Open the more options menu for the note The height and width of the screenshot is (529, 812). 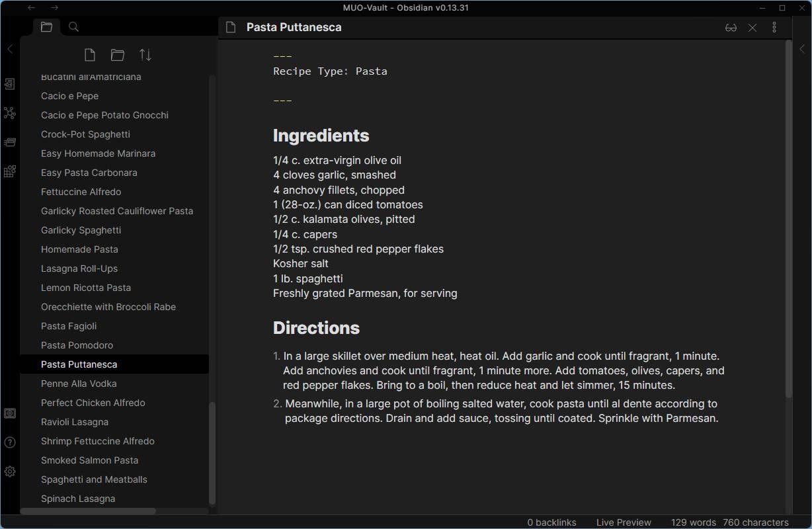774,28
